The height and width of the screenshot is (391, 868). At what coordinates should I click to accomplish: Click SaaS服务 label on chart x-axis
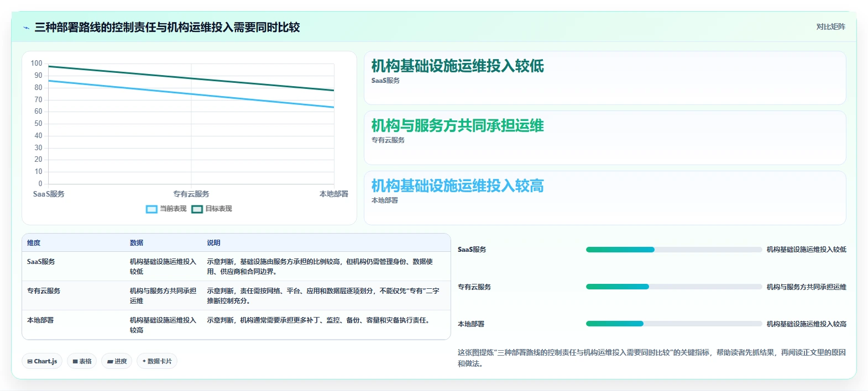(49, 194)
